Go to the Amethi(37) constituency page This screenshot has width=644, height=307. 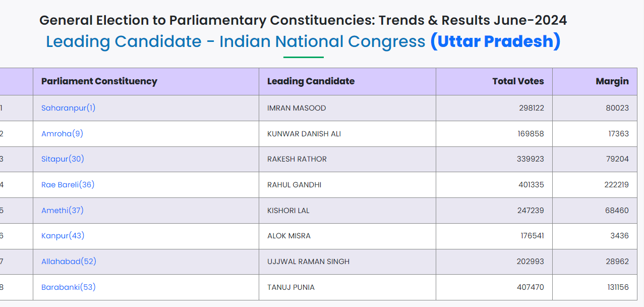coord(63,211)
